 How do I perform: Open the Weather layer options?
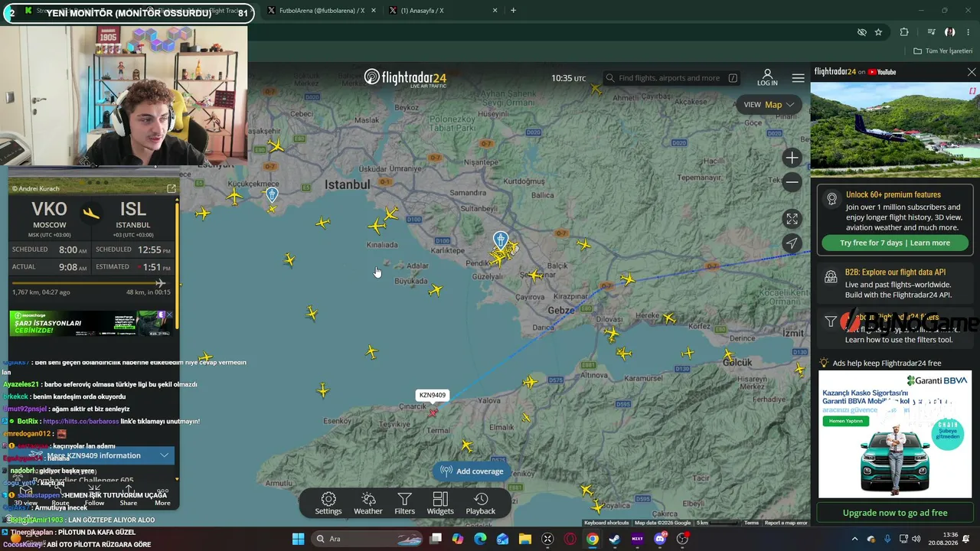tap(368, 504)
